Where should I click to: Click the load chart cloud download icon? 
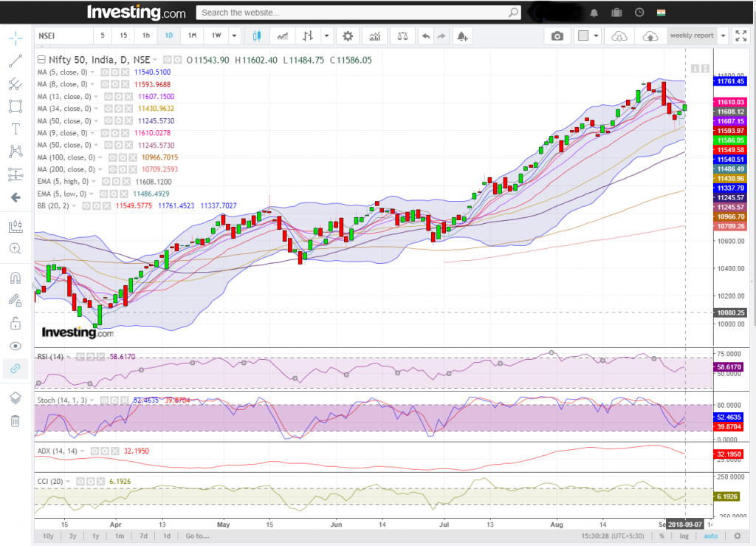[619, 35]
